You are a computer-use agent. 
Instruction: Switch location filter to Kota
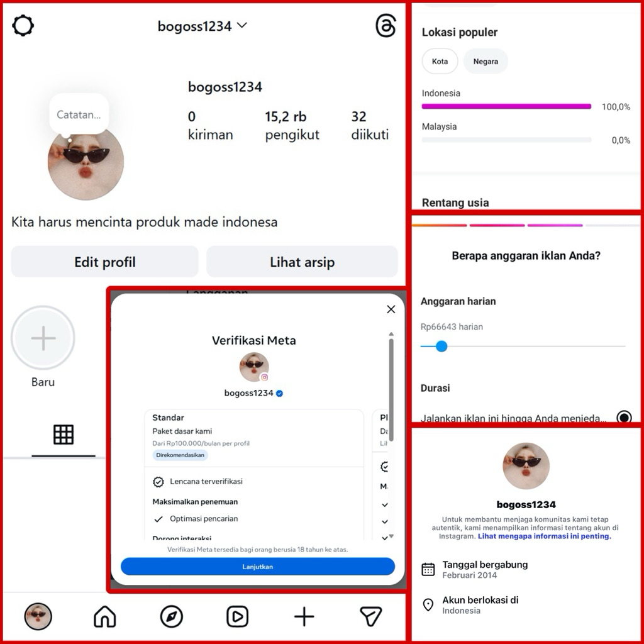coord(440,61)
